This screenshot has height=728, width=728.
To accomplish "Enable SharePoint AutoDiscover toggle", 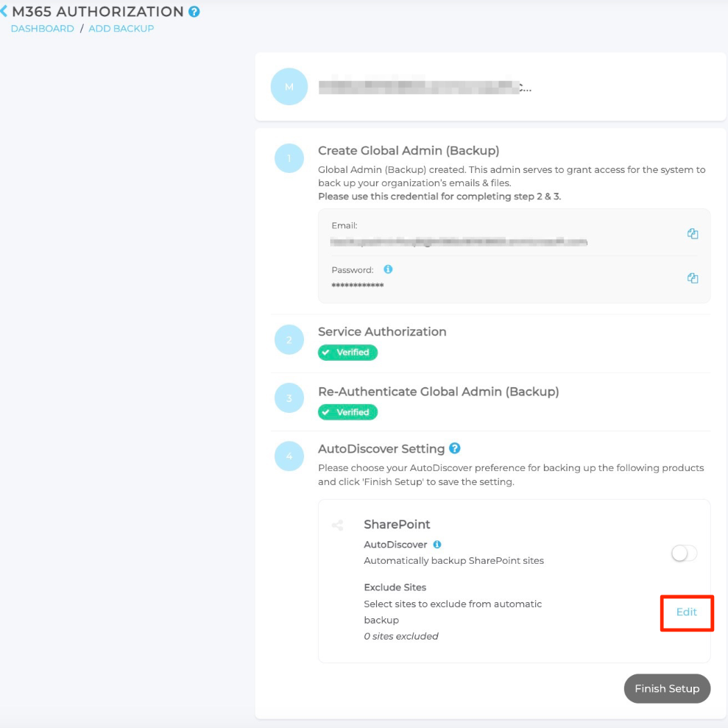I will click(x=684, y=553).
